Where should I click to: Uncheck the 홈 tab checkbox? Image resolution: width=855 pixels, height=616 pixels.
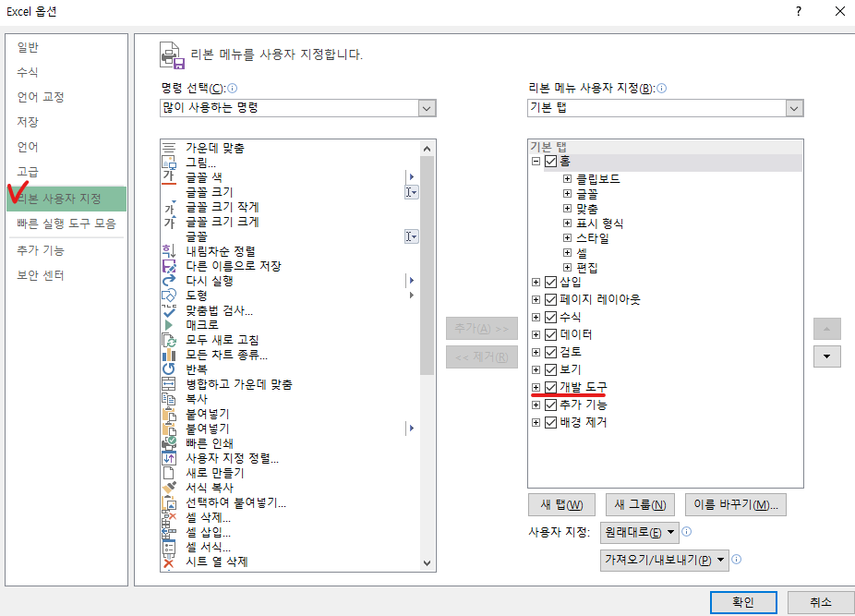click(x=550, y=162)
